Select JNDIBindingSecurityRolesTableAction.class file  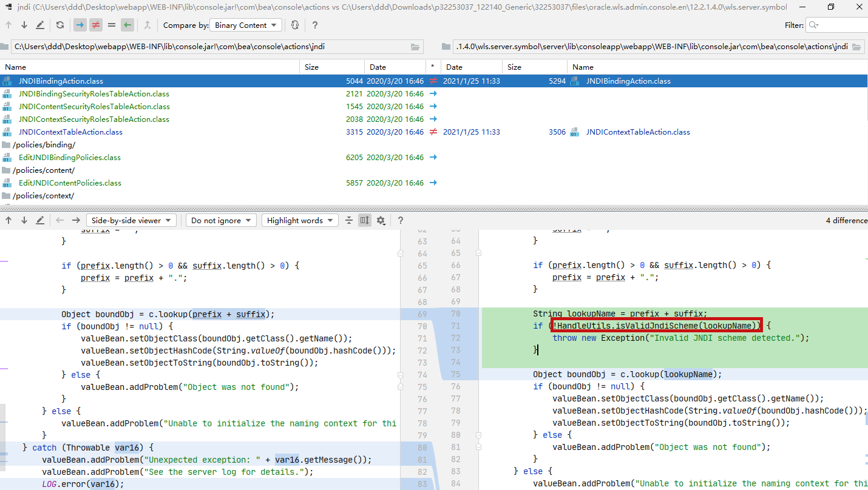click(94, 93)
